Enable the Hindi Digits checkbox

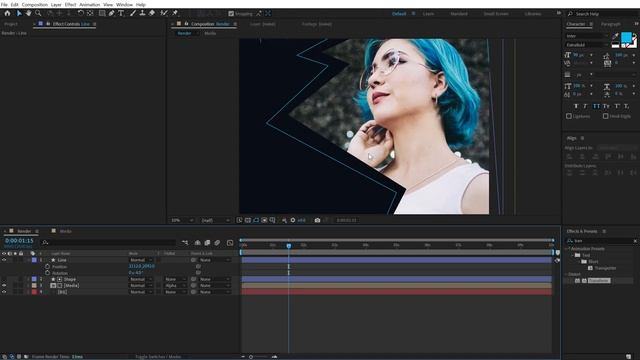point(605,116)
